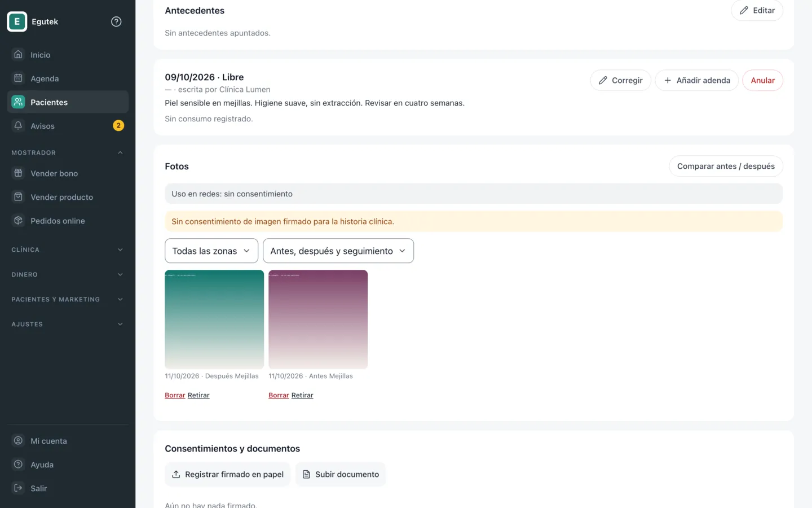Click the Vender producto bag icon
The height and width of the screenshot is (508, 812).
point(18,196)
